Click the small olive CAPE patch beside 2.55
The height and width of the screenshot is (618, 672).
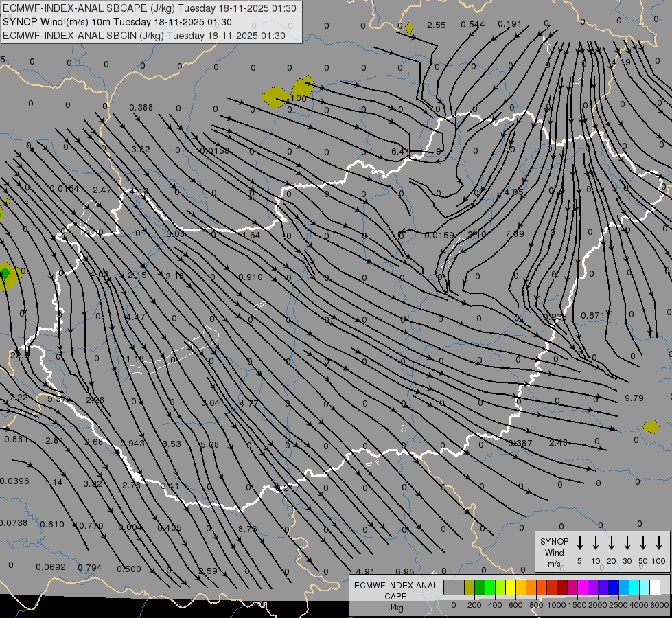point(409,29)
